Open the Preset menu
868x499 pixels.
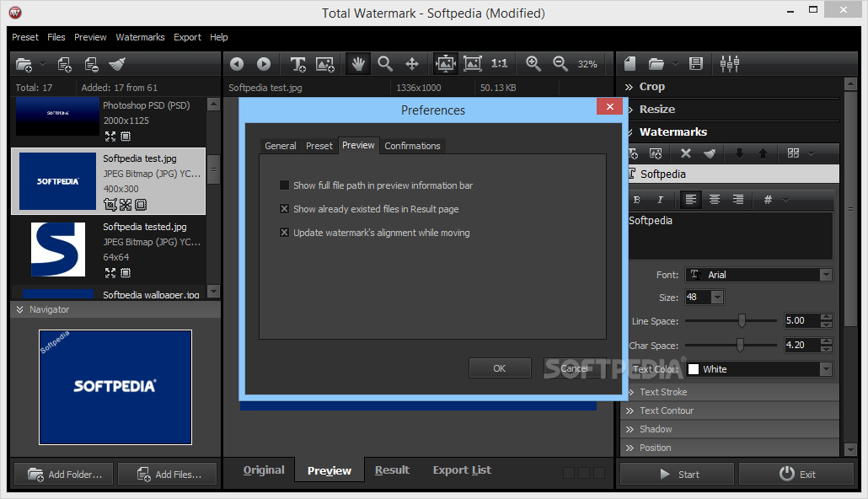tap(25, 37)
